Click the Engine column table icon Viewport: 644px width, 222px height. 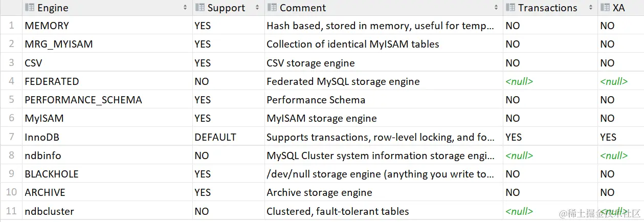[x=30, y=8]
